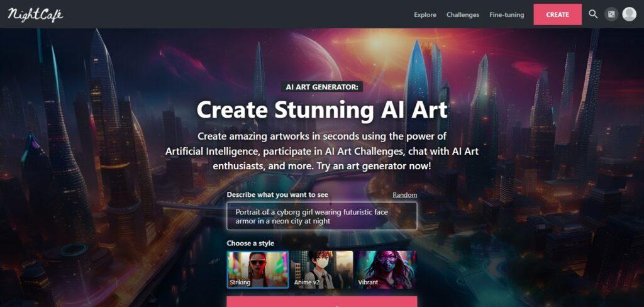
Task: Click the large pink button below the styles
Action: [x=321, y=302]
